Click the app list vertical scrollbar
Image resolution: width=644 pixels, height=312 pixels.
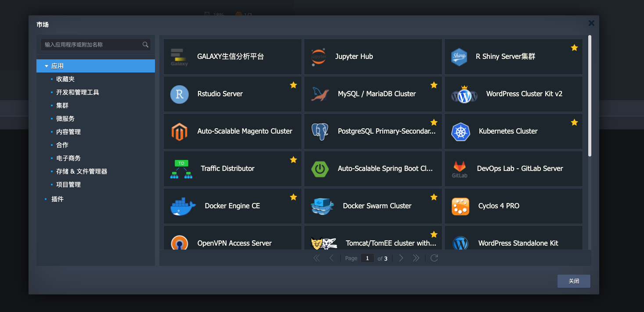[590, 96]
